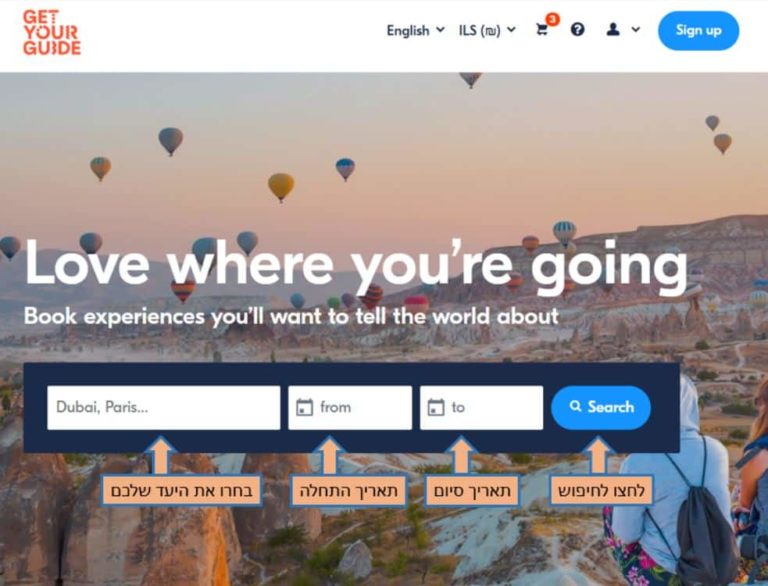Open the shopping cart icon
The image size is (768, 586).
pos(542,30)
